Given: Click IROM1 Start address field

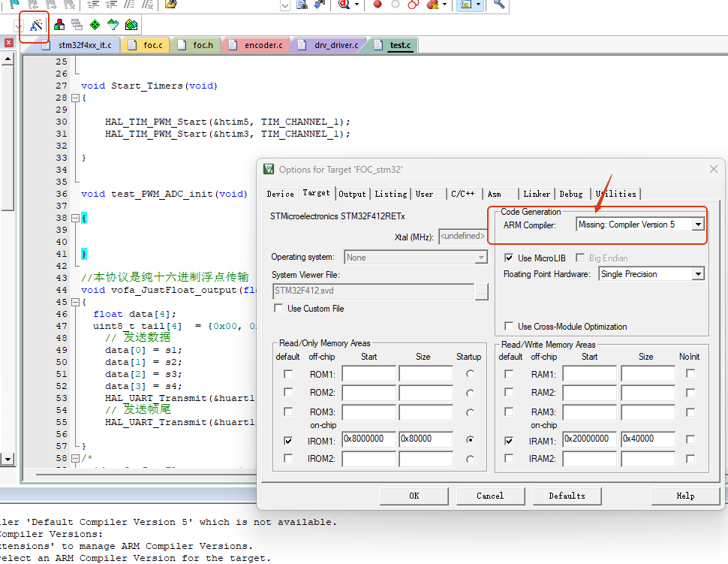Looking at the screenshot, I should pyautogui.click(x=369, y=439).
